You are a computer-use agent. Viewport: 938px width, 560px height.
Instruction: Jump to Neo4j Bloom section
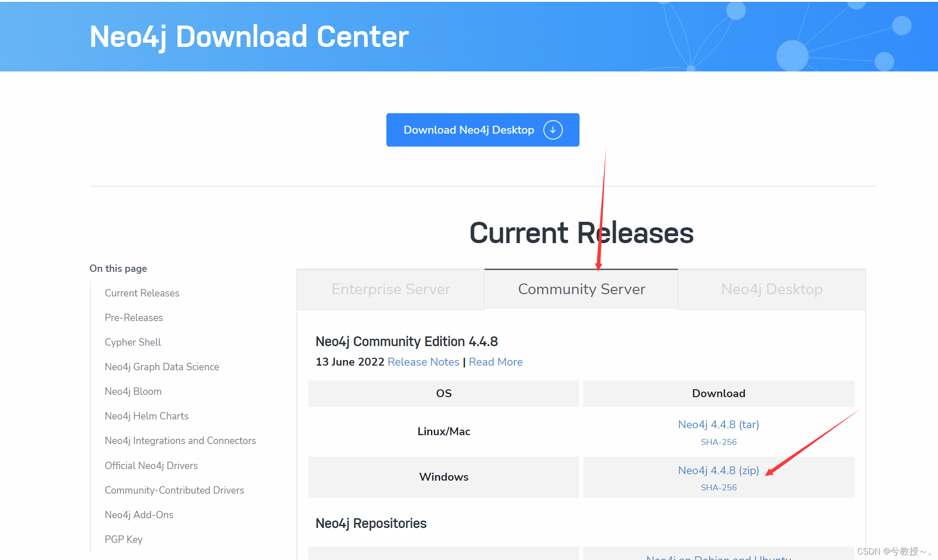(x=133, y=392)
